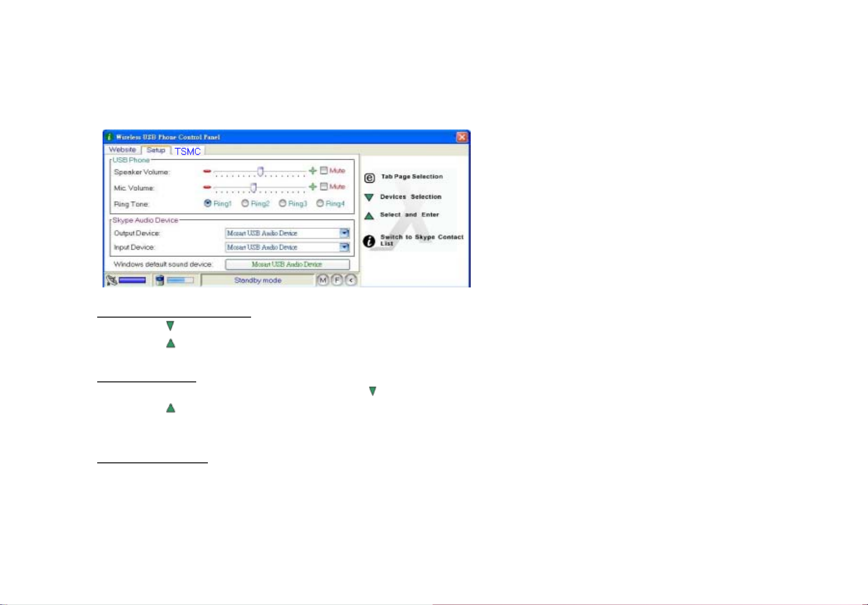This screenshot has width=868, height=605.
Task: Click the 'Select and Enter' label
Action: tap(409, 215)
